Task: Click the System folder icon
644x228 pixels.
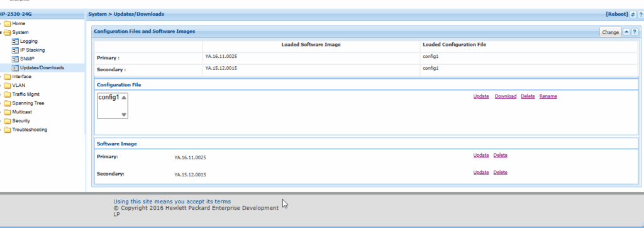Action: pyautogui.click(x=8, y=33)
